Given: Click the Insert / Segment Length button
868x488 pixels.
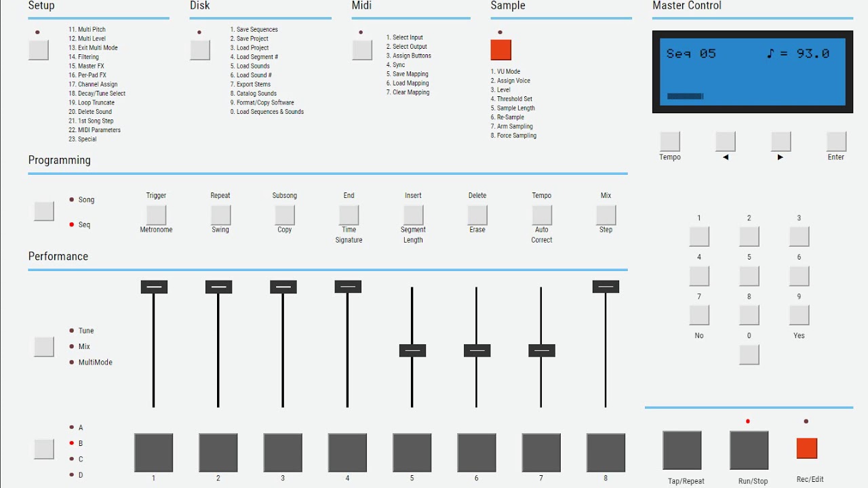Looking at the screenshot, I should 413,215.
